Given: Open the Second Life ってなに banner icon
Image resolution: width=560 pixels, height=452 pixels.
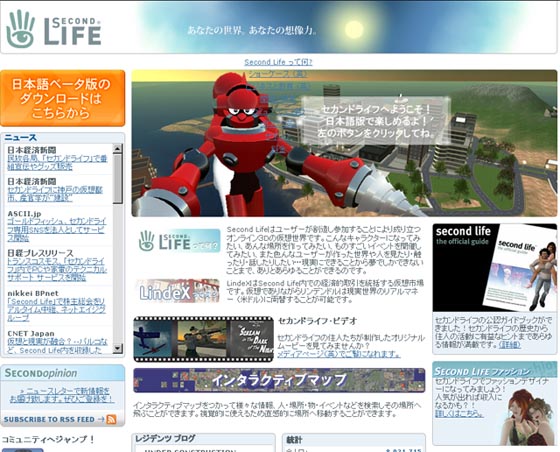Looking at the screenshot, I should pos(179,241).
